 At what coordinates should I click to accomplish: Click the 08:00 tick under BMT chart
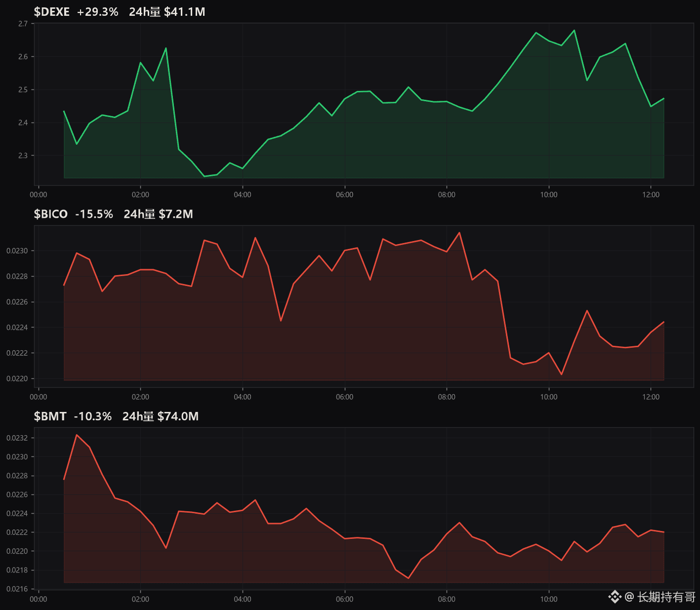[x=447, y=599]
